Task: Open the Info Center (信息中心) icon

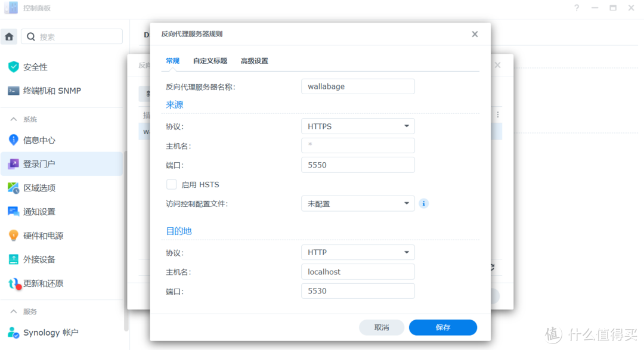Action: 13,140
